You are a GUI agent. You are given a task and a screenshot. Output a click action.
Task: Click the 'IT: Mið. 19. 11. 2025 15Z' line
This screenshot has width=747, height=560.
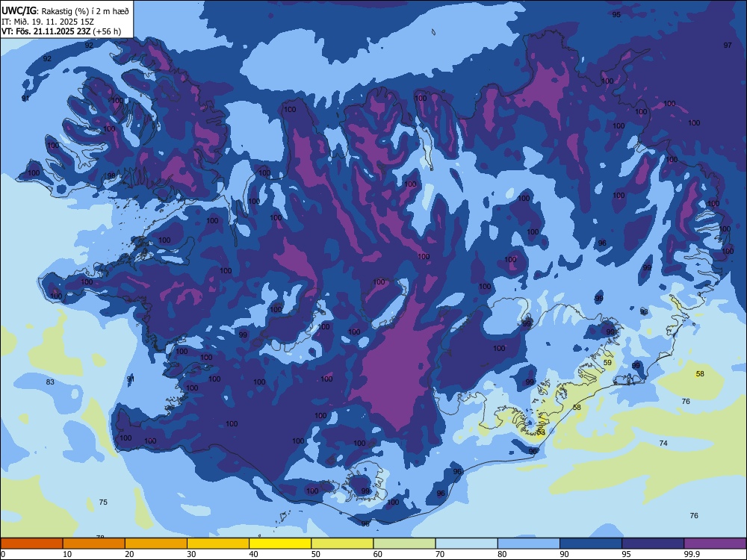[48, 22]
